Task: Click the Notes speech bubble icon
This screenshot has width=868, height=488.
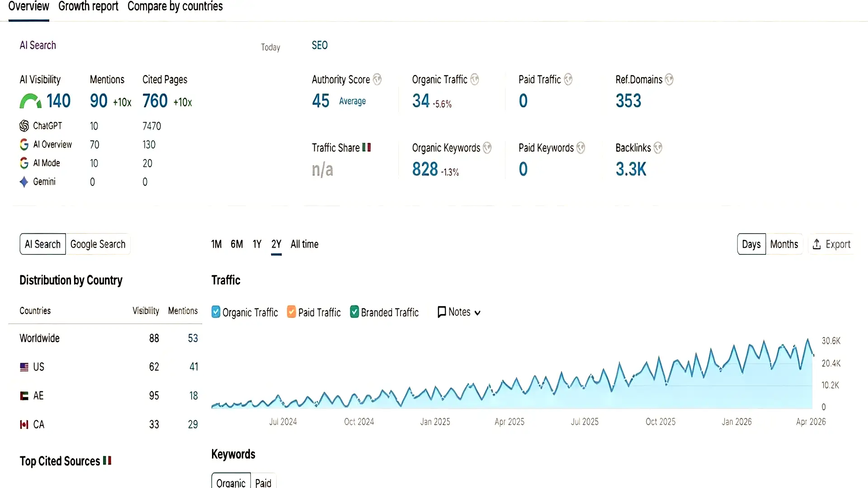Action: click(442, 312)
